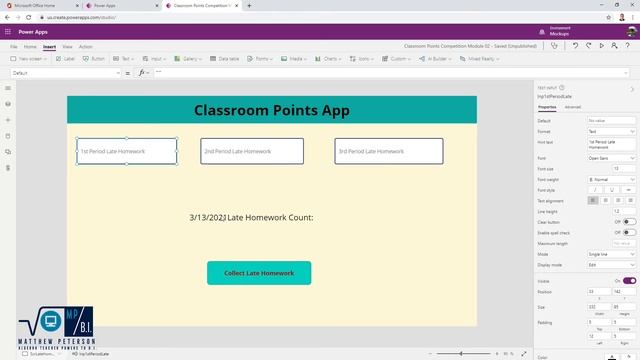Insert a Data table control

click(224, 59)
